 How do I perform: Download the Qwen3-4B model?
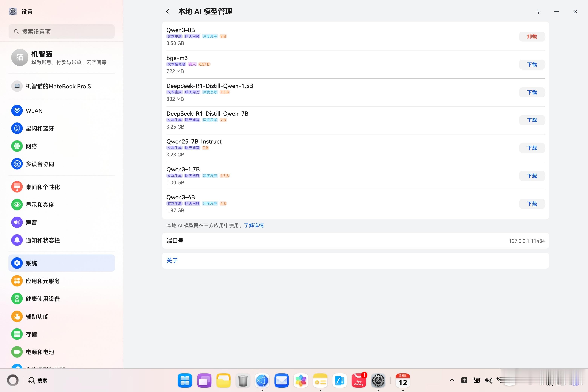(x=532, y=204)
